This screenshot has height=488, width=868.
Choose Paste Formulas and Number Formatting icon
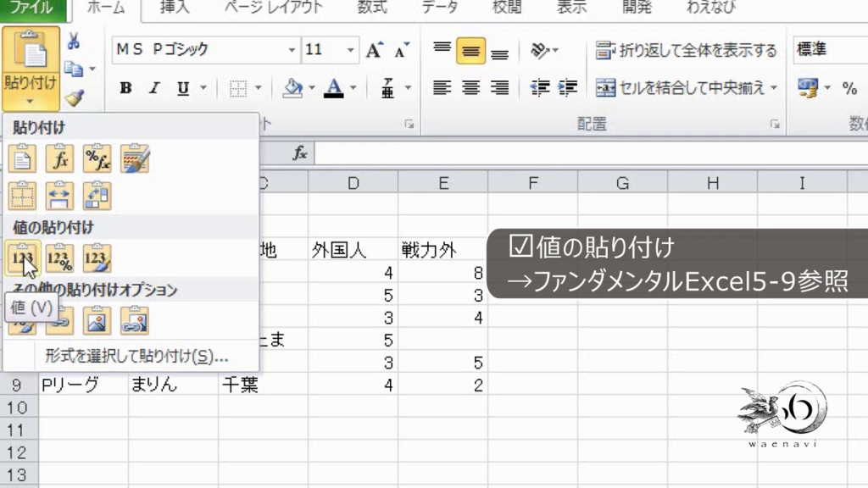[x=97, y=158]
